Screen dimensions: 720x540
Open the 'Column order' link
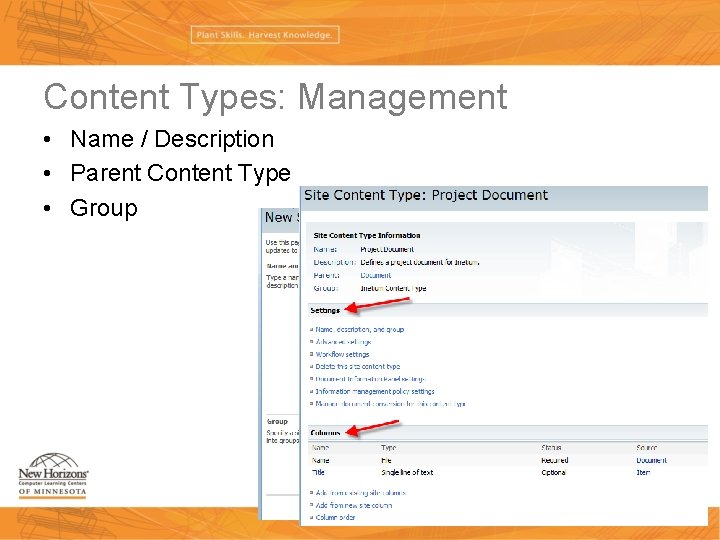[x=335, y=518]
